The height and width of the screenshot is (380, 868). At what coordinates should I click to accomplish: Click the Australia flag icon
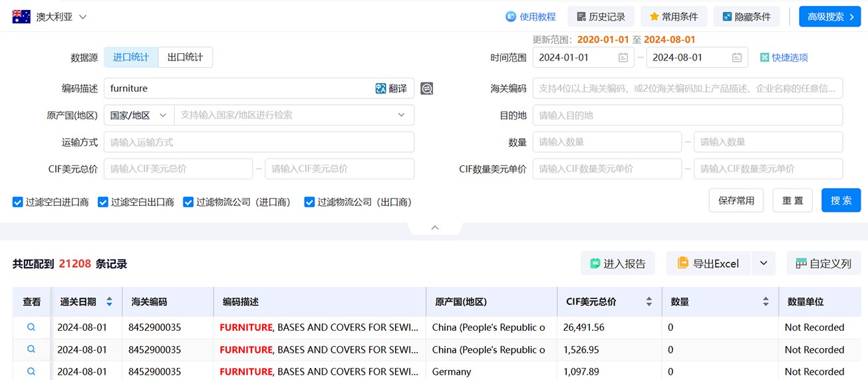[21, 17]
